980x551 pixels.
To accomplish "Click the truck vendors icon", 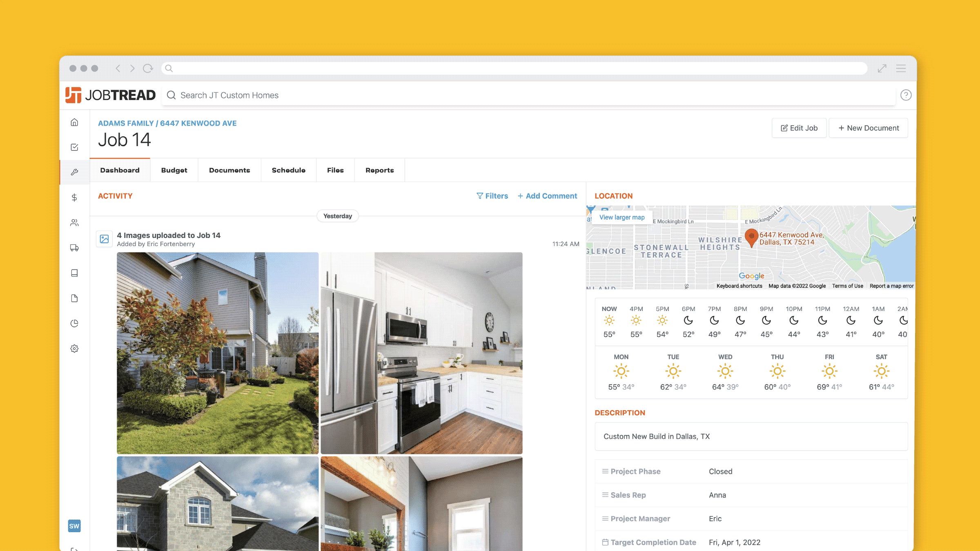I will [74, 248].
